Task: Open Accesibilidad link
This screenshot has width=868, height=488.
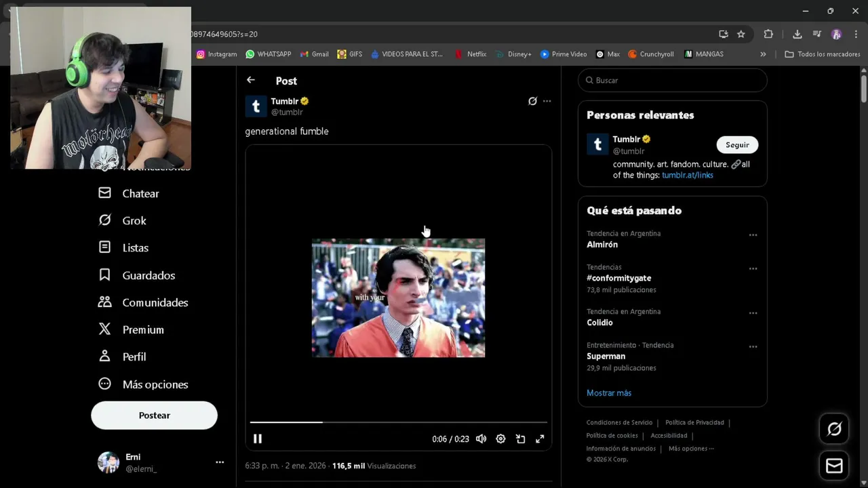Action: point(669,436)
